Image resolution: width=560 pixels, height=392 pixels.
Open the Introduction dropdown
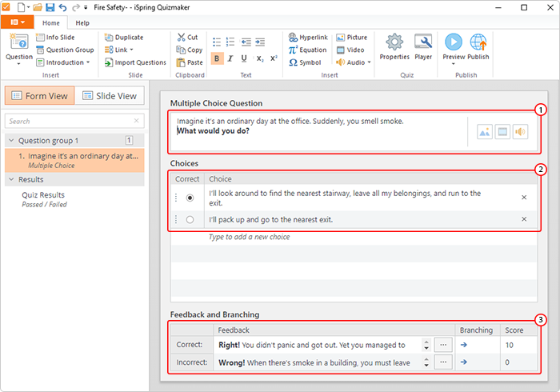pos(88,62)
